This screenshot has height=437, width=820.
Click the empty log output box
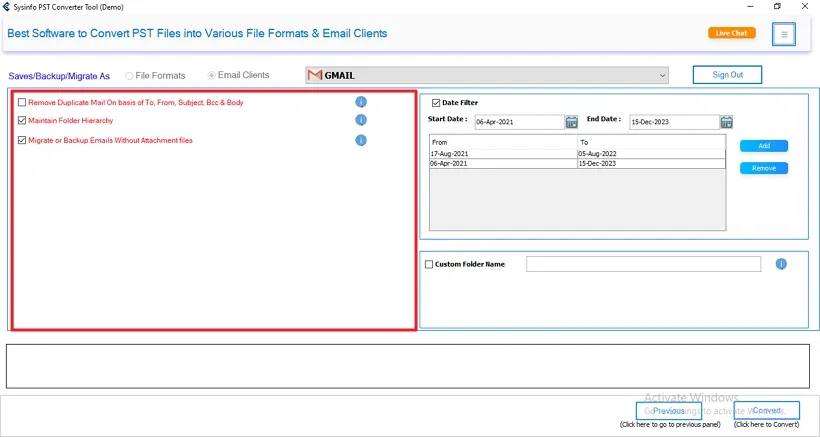(408, 366)
